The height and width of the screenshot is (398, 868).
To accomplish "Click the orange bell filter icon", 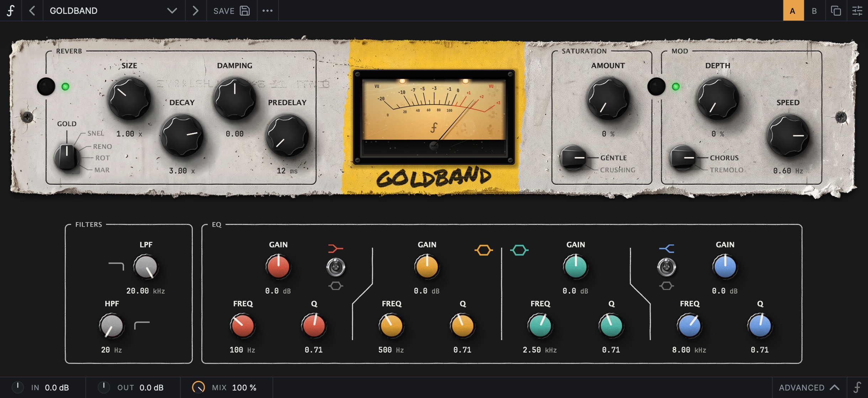I will tap(483, 250).
